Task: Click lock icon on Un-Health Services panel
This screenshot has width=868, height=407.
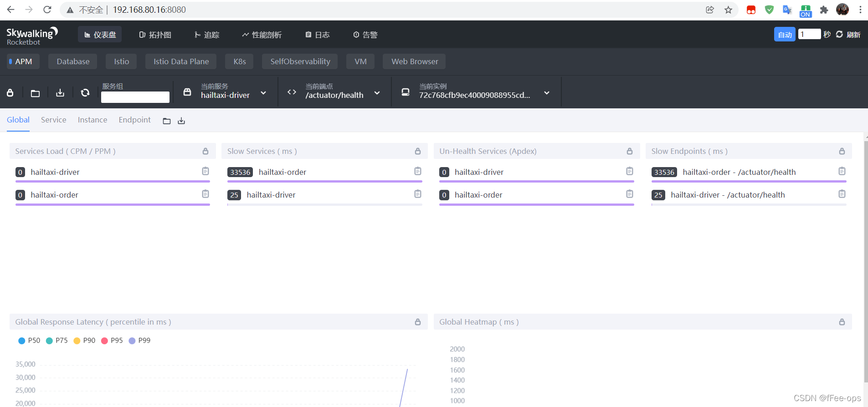Action: click(x=630, y=151)
